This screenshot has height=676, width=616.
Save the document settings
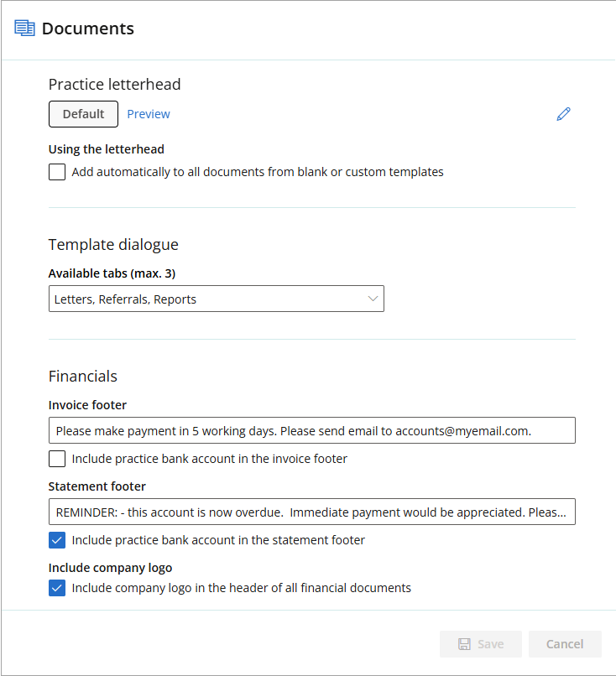tap(481, 644)
